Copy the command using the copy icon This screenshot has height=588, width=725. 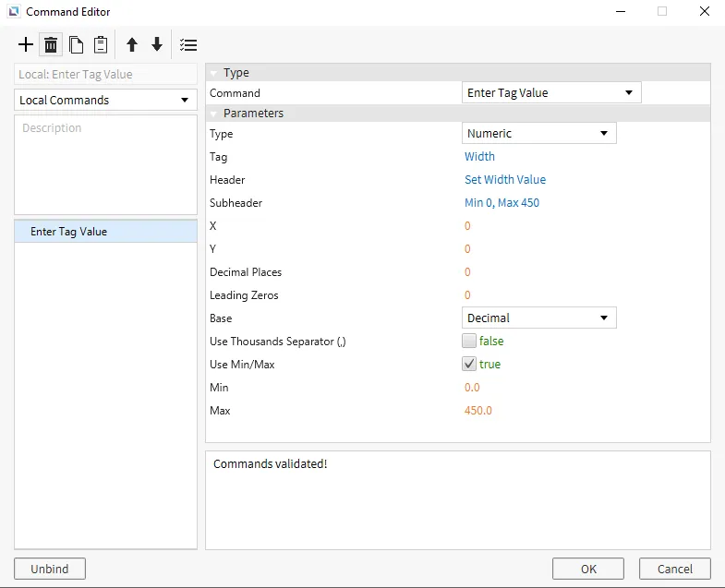pyautogui.click(x=76, y=45)
